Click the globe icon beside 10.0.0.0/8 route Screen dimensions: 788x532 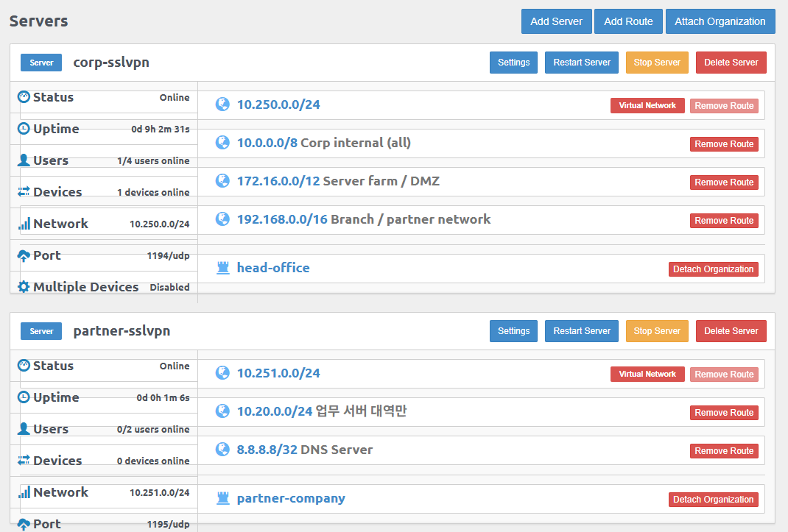click(x=222, y=143)
